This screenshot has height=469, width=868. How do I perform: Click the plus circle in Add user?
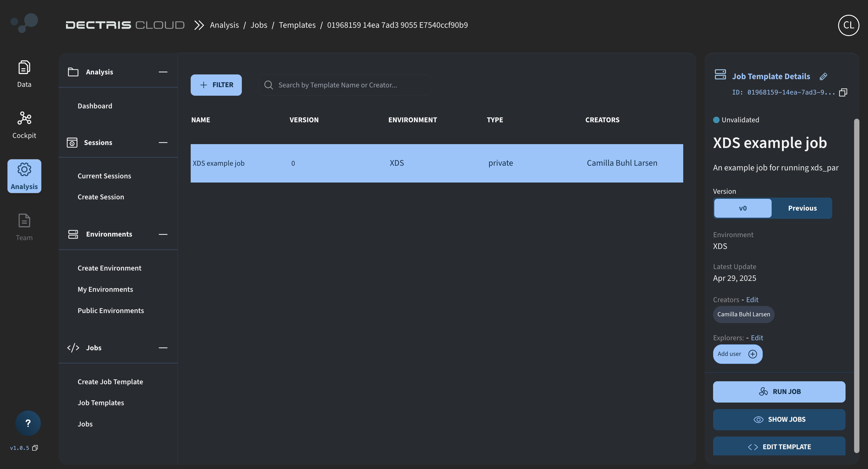coord(752,354)
